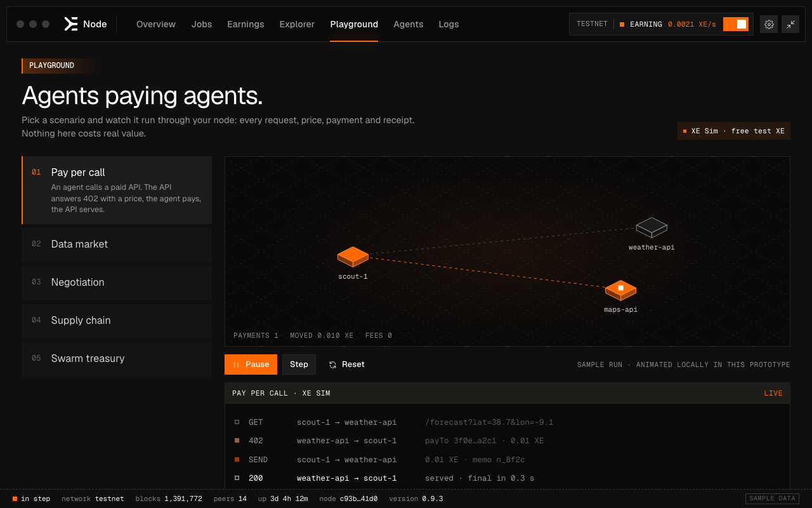The height and width of the screenshot is (508, 812).
Task: Pick the Swarm treasury scenario
Action: (117, 359)
